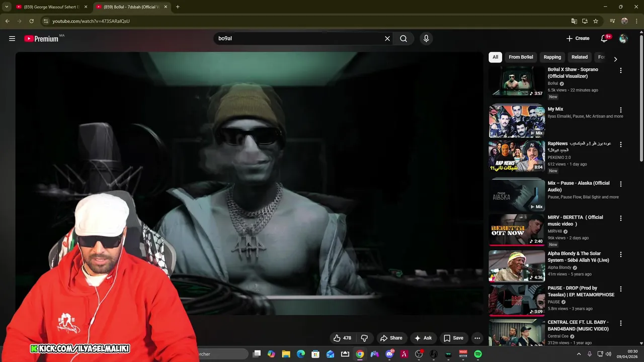
Task: Open options for My Mix
Action: click(620, 110)
